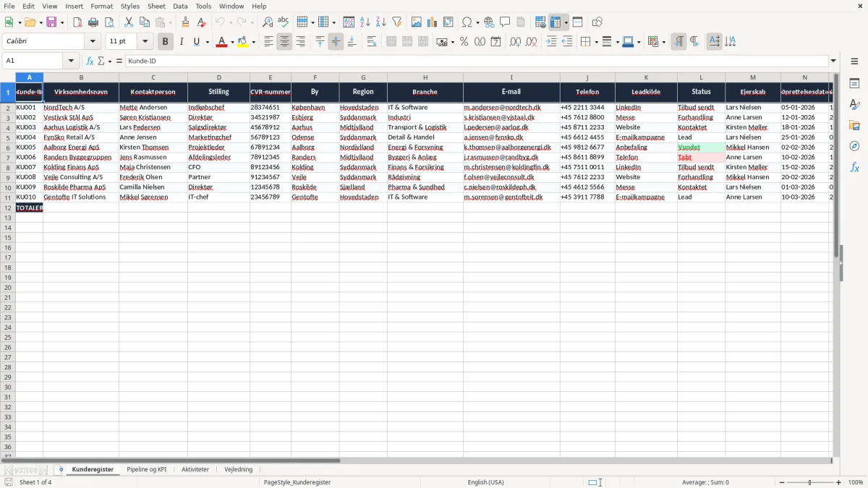Apply the yellow background color
This screenshot has height=488, width=868.
[x=243, y=42]
